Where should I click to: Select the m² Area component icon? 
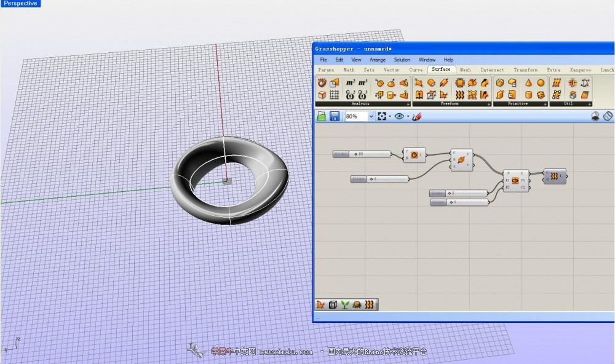tap(351, 83)
